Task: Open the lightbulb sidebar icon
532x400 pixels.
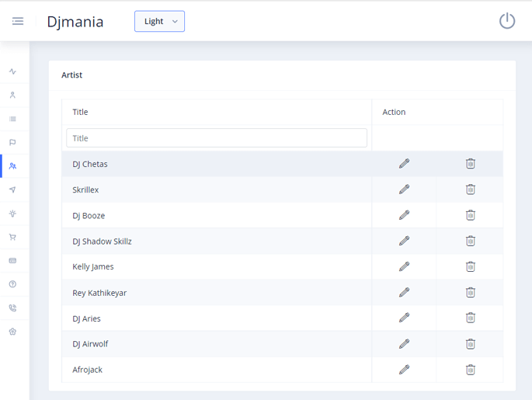Action: 12,214
